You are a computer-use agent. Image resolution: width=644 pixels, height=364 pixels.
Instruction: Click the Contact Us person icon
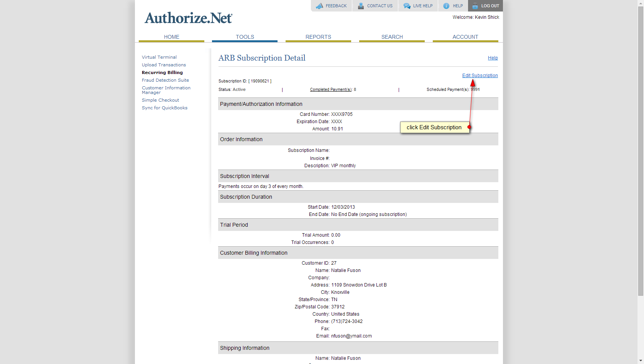click(361, 6)
